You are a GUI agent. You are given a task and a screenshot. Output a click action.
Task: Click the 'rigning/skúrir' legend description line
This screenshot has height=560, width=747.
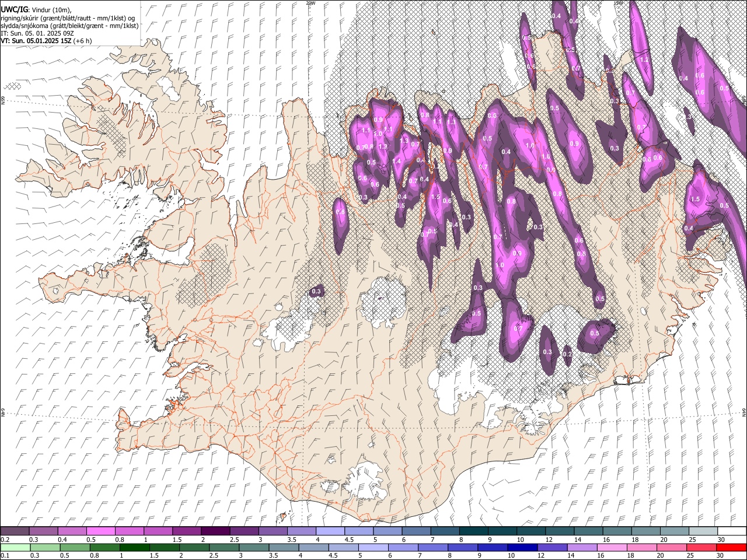68,17
